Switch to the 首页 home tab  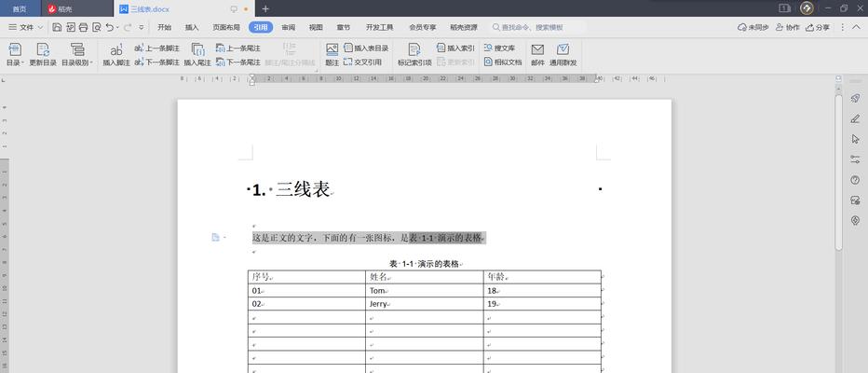[20, 9]
